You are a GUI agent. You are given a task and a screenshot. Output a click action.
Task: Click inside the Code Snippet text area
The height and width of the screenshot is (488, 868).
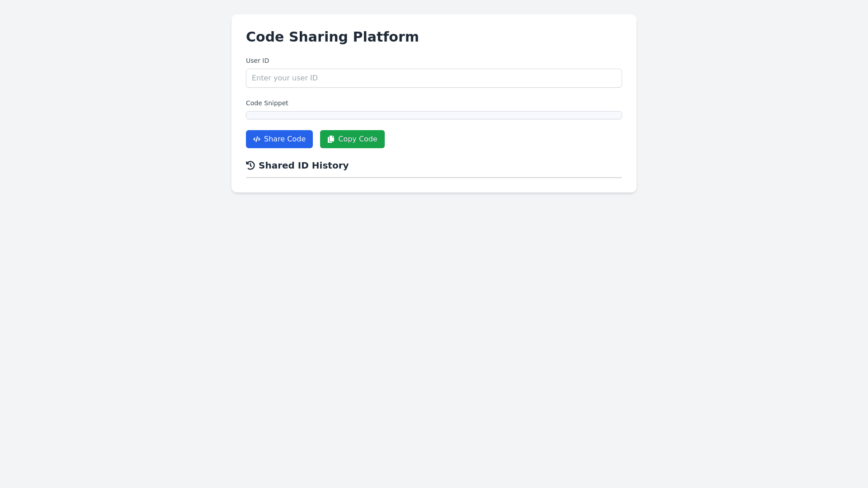point(434,115)
